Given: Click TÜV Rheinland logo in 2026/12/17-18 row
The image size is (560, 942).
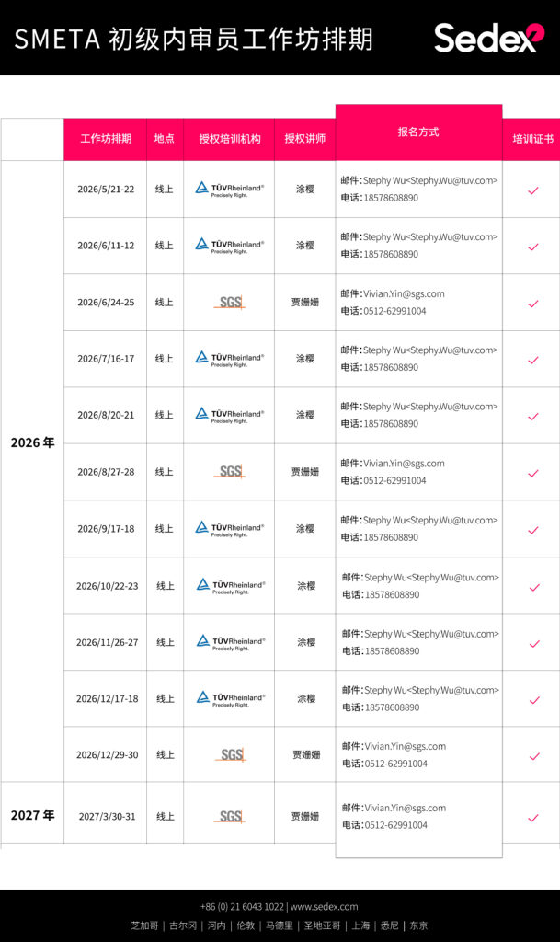Looking at the screenshot, I should pos(229,699).
